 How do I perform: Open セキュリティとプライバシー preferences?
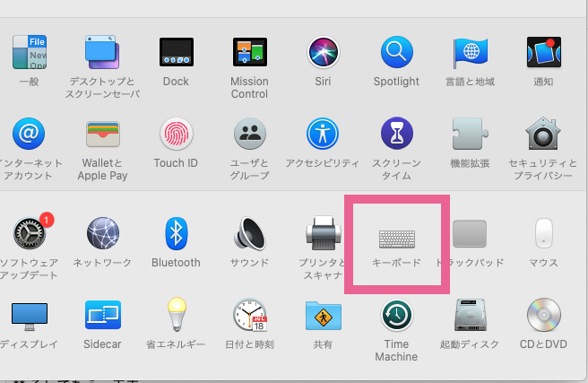pos(543,134)
